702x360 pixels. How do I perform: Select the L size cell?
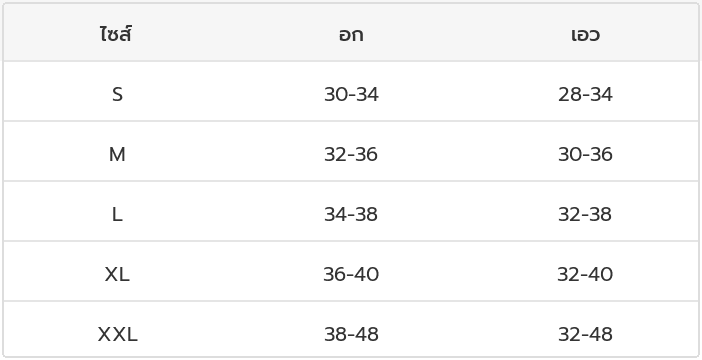click(x=117, y=214)
